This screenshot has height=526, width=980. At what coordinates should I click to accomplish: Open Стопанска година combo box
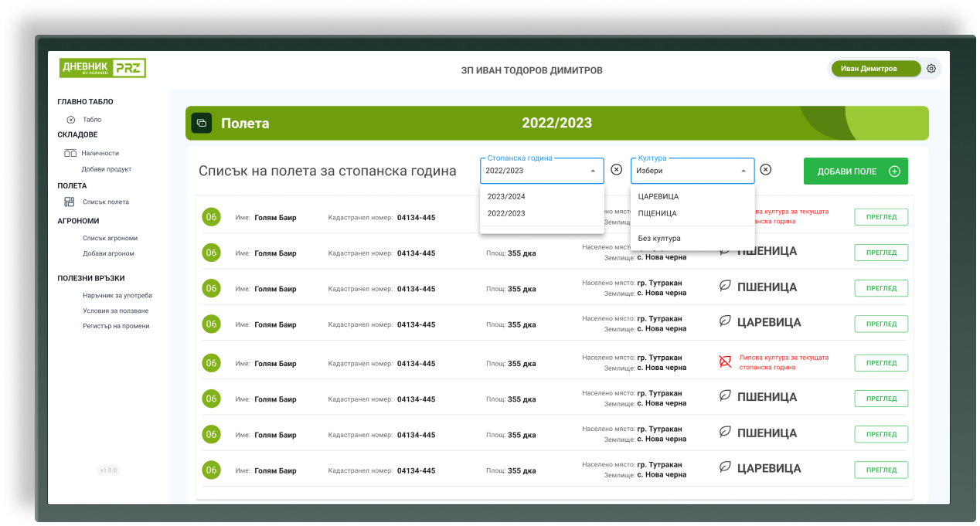coord(542,171)
